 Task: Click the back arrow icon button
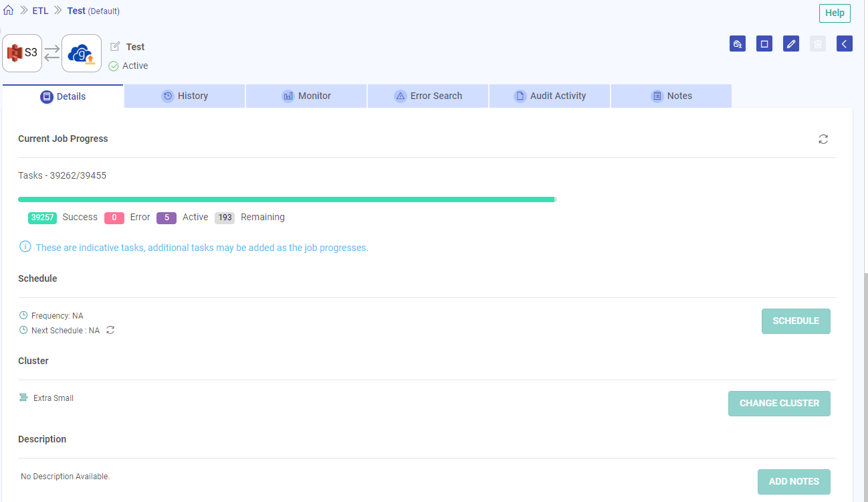(845, 44)
